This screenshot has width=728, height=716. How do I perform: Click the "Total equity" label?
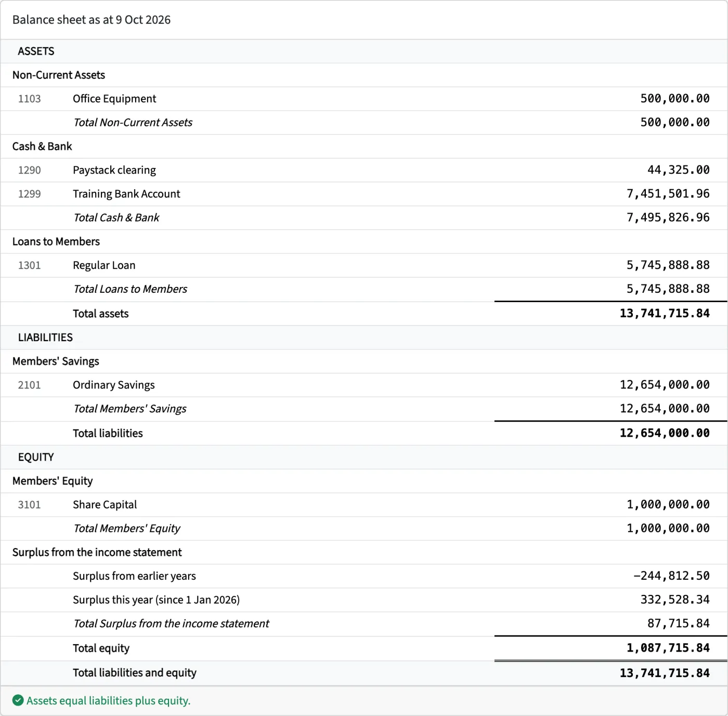pyautogui.click(x=101, y=648)
